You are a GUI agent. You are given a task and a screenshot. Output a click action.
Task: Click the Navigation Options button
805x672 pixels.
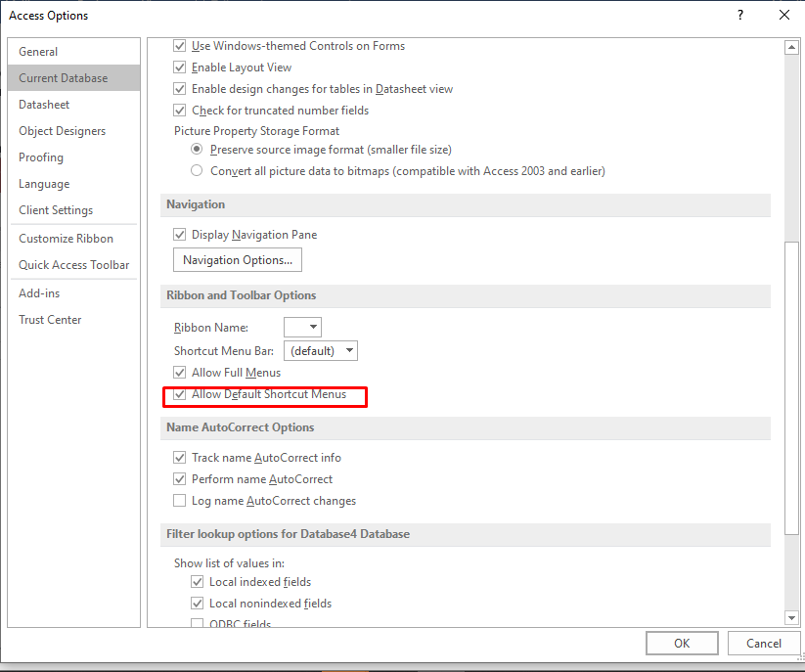[238, 260]
